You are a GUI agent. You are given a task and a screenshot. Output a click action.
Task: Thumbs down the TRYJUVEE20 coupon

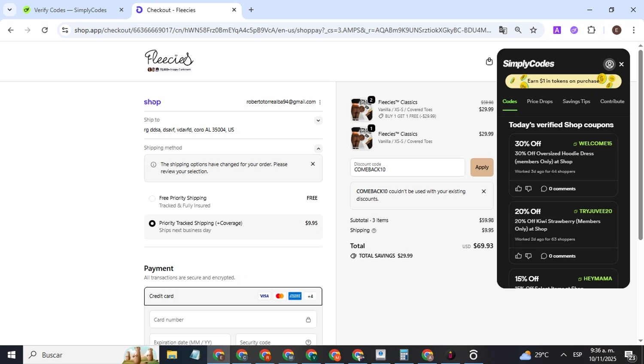pos(529,256)
